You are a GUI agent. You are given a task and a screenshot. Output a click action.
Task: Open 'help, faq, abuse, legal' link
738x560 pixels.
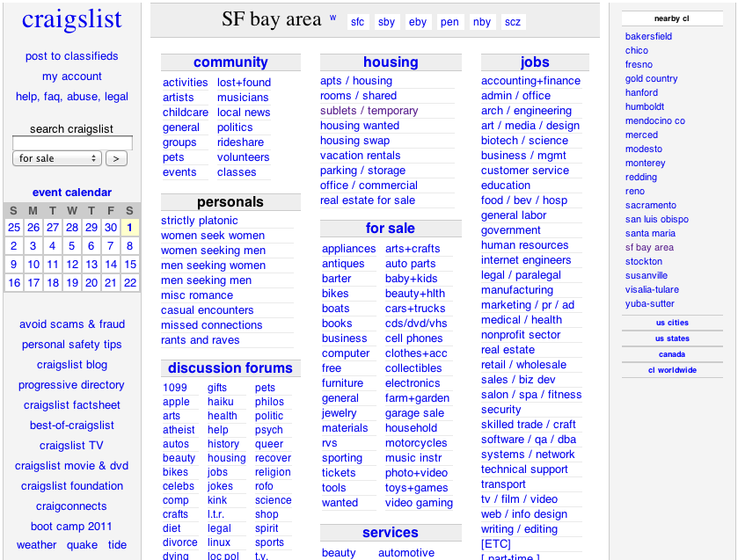(x=72, y=97)
